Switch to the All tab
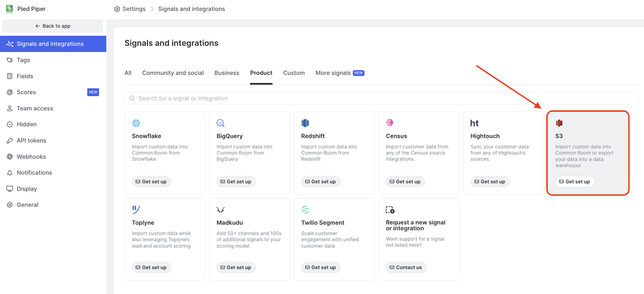 point(128,73)
